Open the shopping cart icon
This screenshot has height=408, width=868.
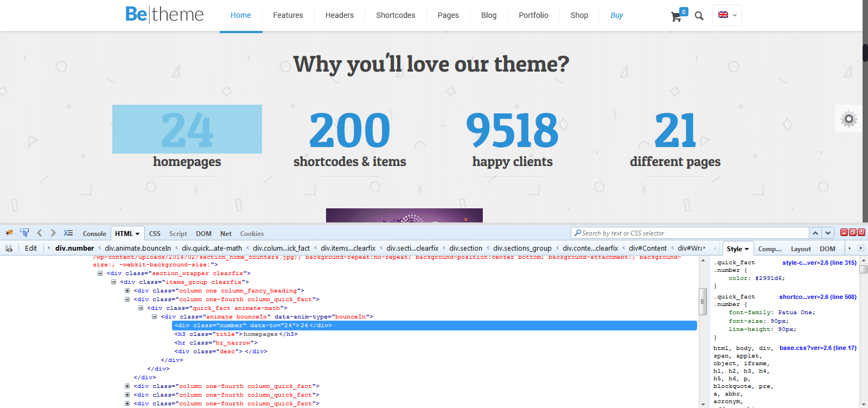click(676, 17)
